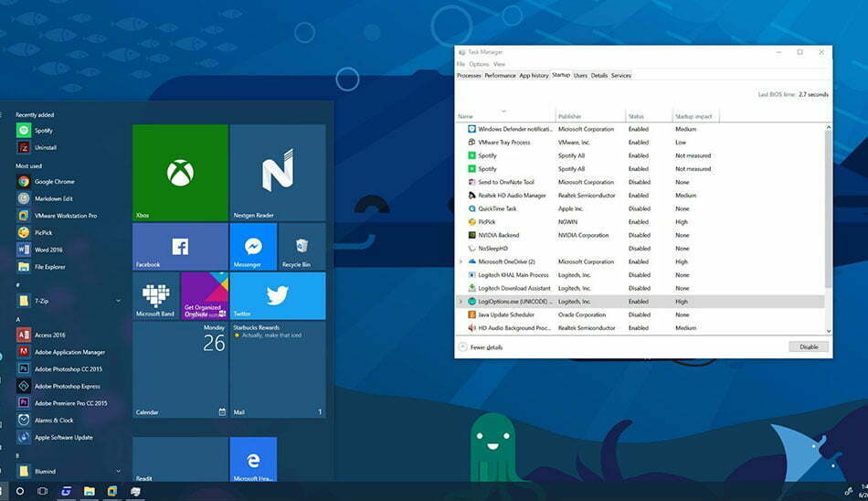Screen dimensions: 868x501
Task: Open the Messenger tile
Action: (x=253, y=247)
